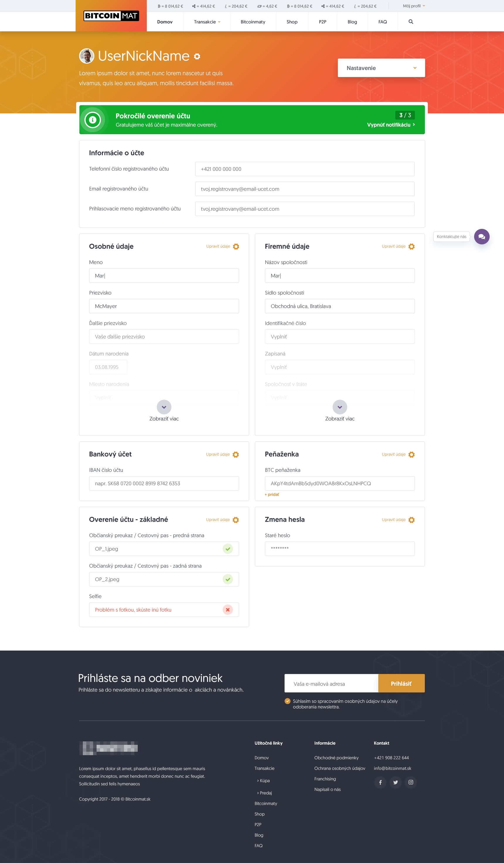
Task: Focus Sídlo spoločnosti field
Action: 340,306
